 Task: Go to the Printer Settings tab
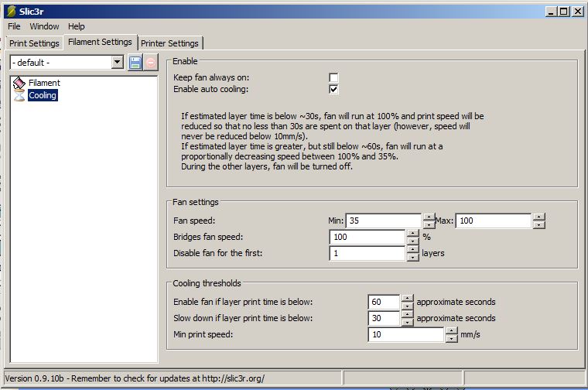click(x=169, y=43)
